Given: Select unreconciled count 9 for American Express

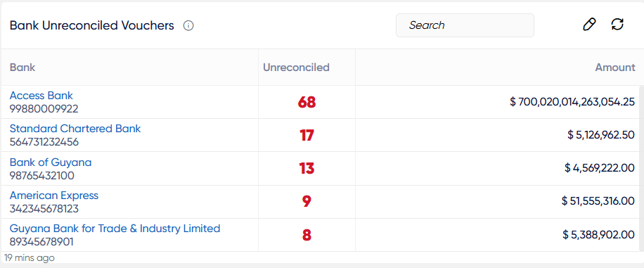Looking at the screenshot, I should click(x=307, y=202).
